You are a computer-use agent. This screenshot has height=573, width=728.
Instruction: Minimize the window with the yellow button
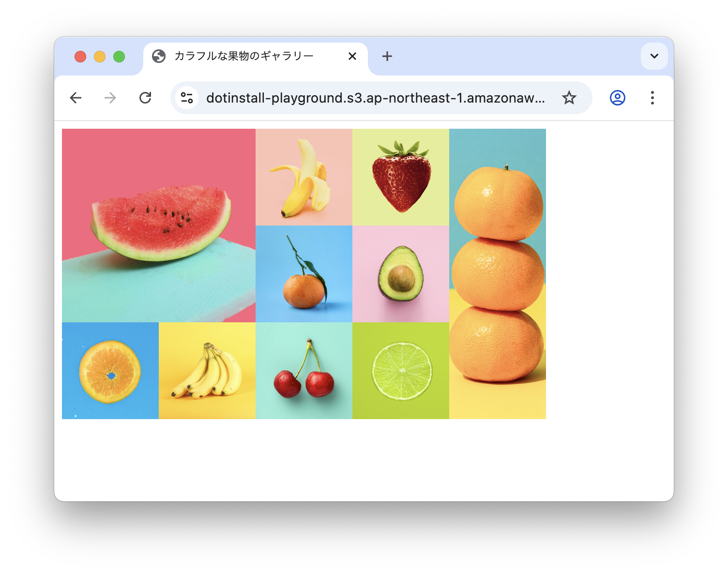100,57
